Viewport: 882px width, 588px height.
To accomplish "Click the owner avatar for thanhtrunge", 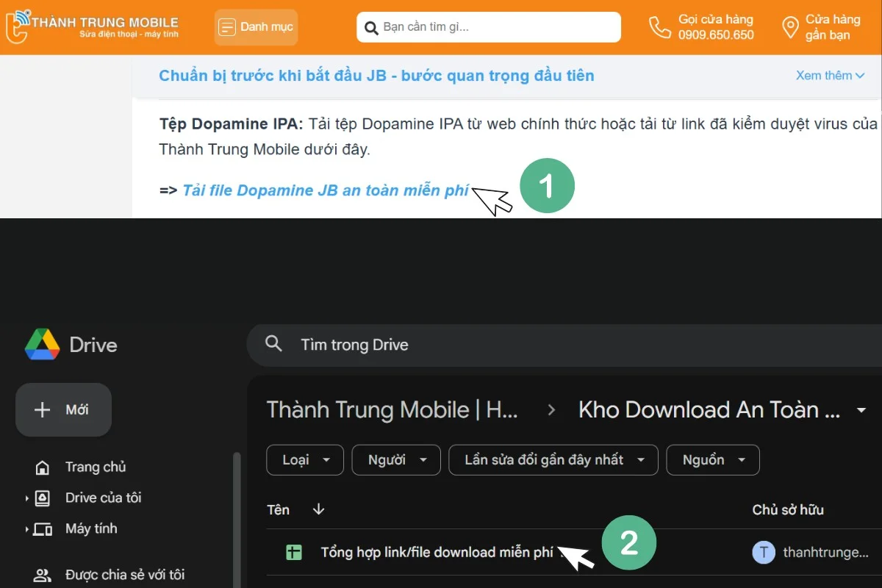I will (764, 552).
